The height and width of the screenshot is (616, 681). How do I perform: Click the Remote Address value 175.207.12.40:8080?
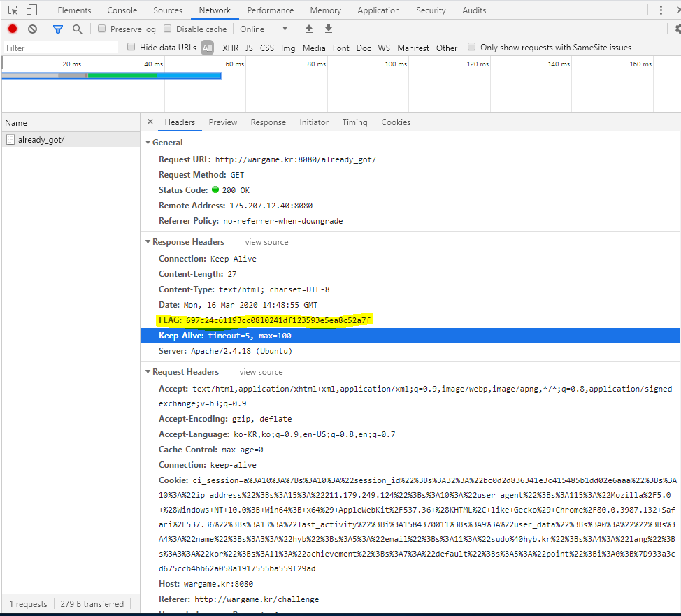pyautogui.click(x=271, y=206)
